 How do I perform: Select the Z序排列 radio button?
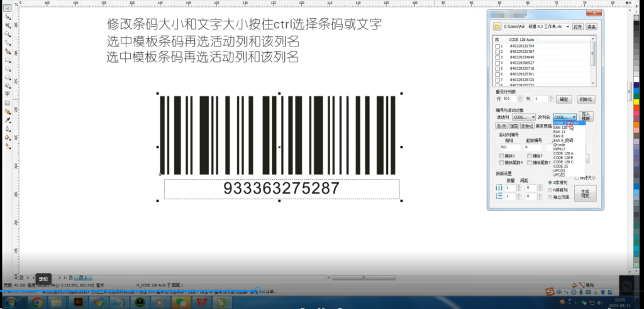point(550,183)
